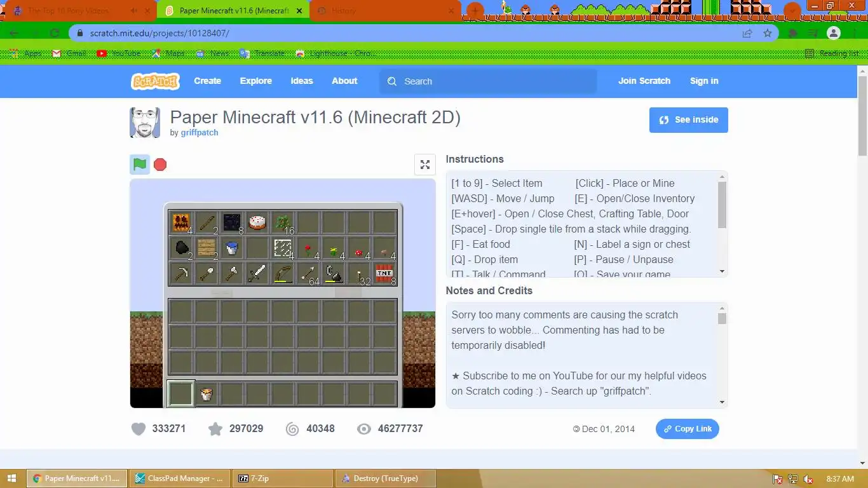This screenshot has width=868, height=488.
Task: Click the address bar URL
Action: point(159,33)
